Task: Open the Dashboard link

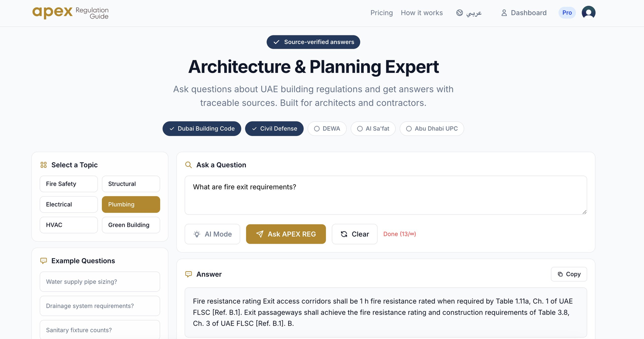Action: click(524, 13)
